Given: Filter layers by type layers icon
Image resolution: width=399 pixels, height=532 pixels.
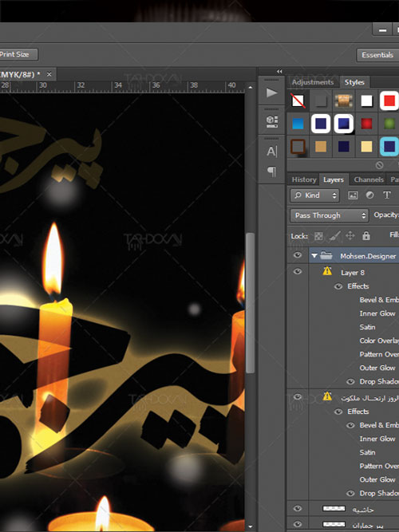Looking at the screenshot, I should (x=387, y=195).
